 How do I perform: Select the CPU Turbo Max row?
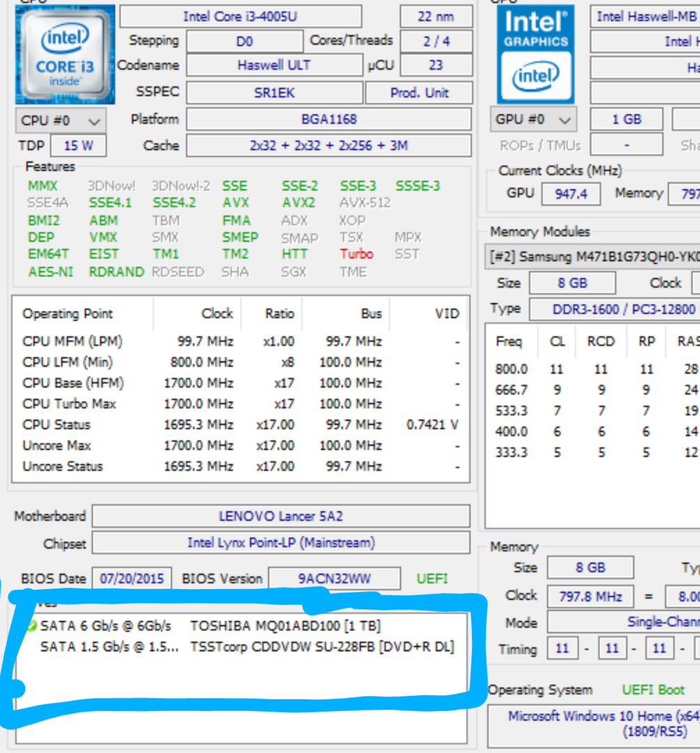[241, 404]
